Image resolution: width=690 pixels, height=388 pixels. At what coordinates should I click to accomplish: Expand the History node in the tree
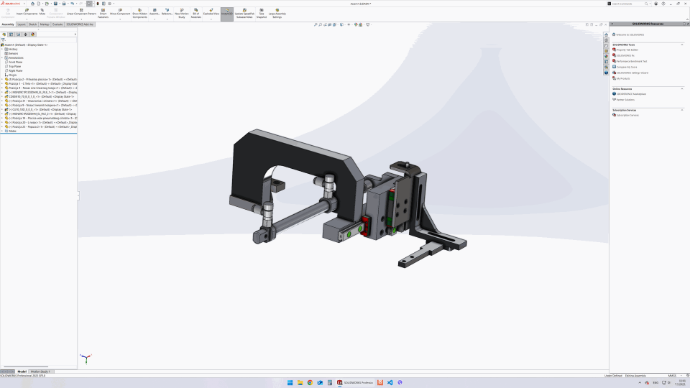click(x=2, y=49)
